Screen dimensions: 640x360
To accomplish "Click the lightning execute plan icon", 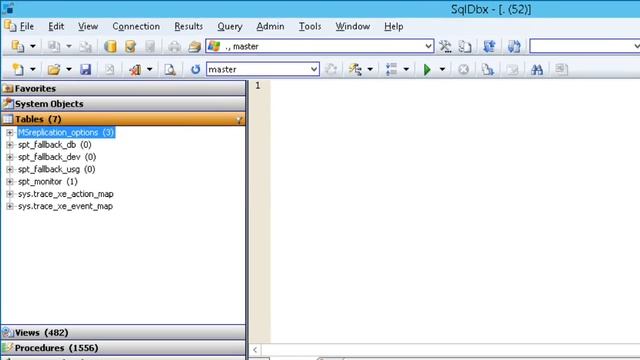I will [355, 69].
